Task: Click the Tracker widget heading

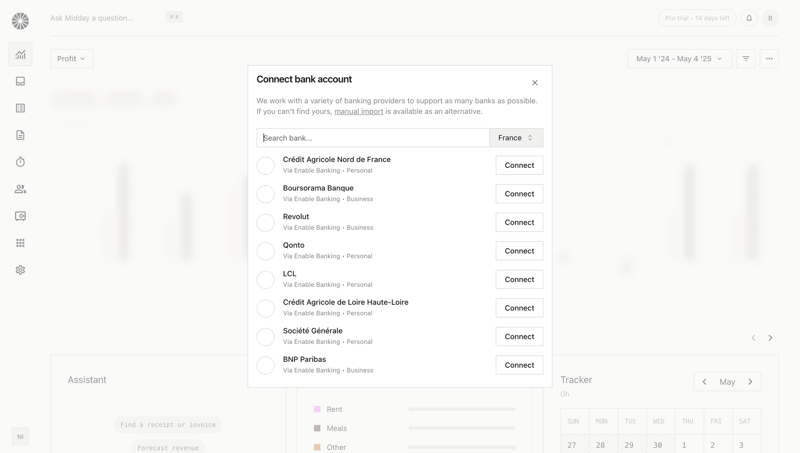Action: [576, 380]
